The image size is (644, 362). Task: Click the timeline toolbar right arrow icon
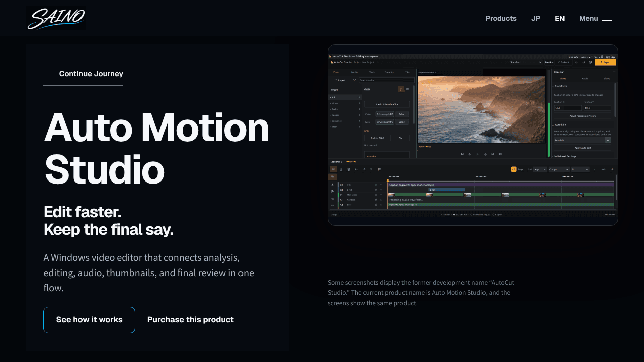click(x=364, y=169)
